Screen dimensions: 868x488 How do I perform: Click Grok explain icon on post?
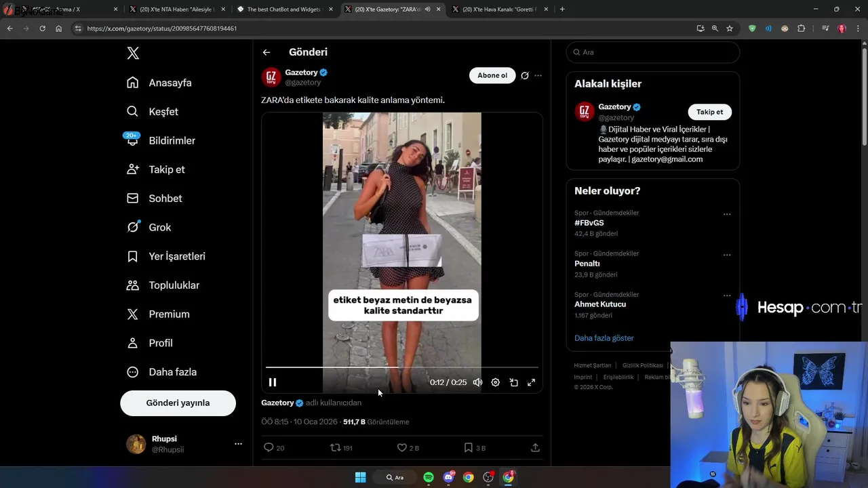(x=524, y=75)
